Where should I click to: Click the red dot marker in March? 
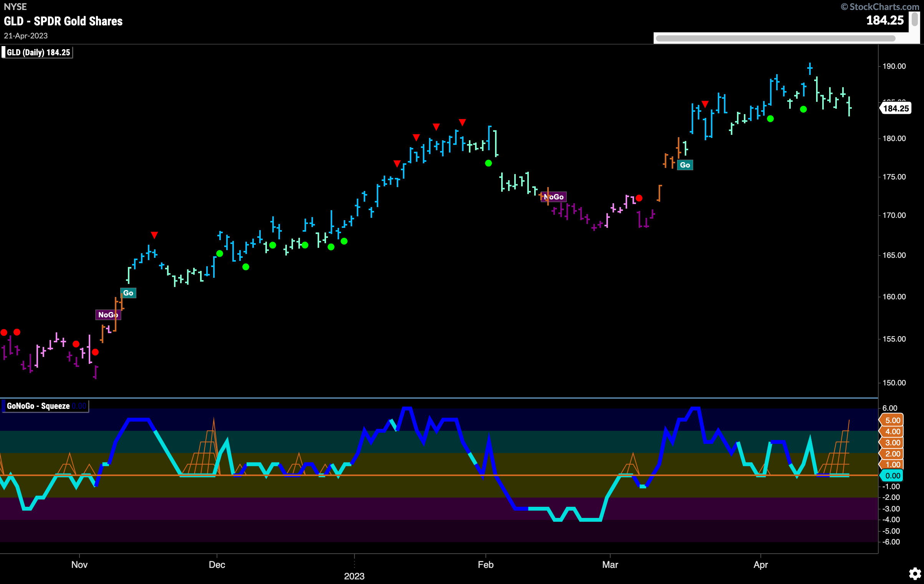click(x=639, y=198)
